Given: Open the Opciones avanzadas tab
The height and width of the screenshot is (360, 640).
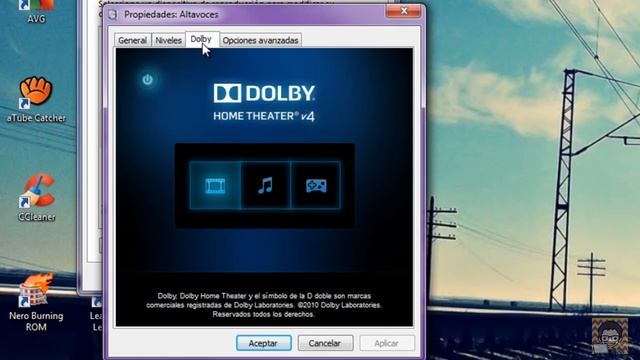Looking at the screenshot, I should click(x=260, y=40).
